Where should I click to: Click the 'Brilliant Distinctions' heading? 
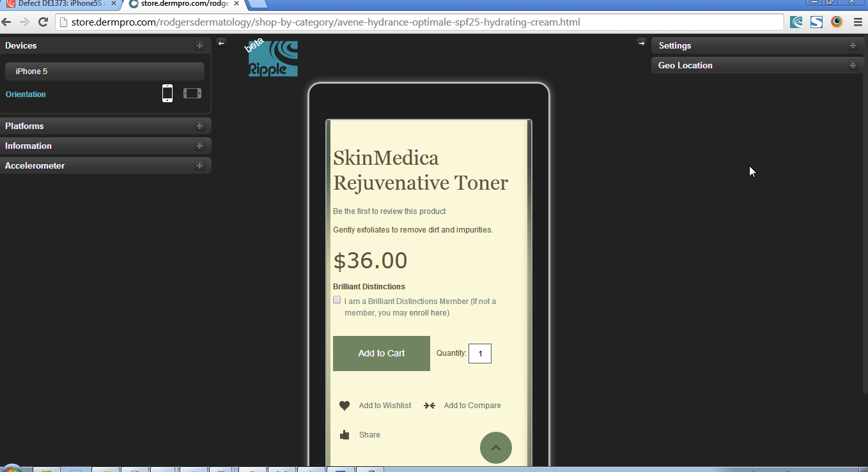click(369, 287)
